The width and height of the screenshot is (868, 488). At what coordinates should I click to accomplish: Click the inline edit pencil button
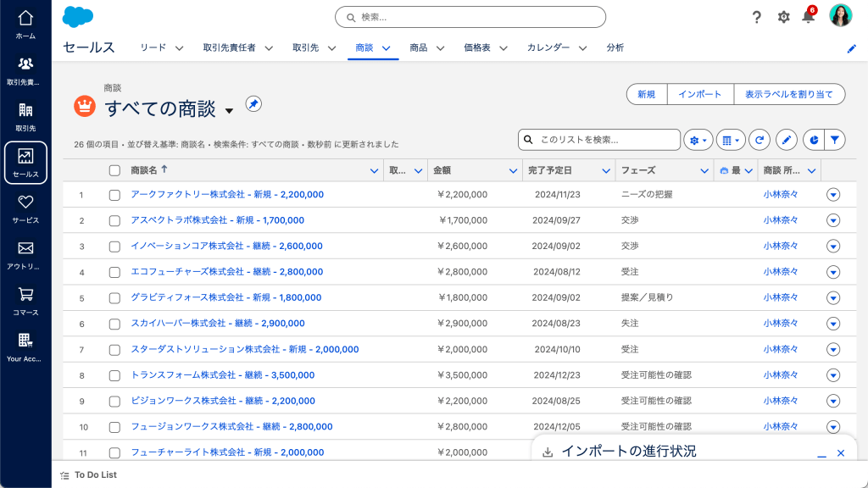pos(786,140)
